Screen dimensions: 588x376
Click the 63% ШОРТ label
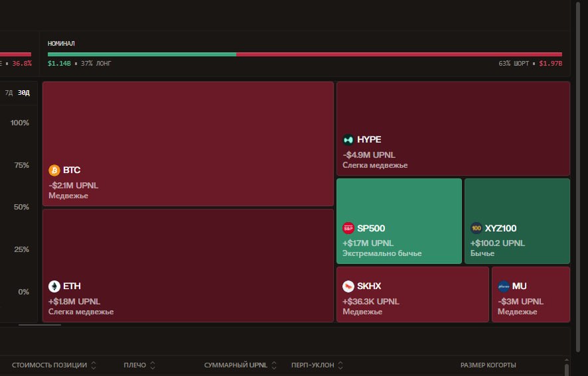point(514,64)
